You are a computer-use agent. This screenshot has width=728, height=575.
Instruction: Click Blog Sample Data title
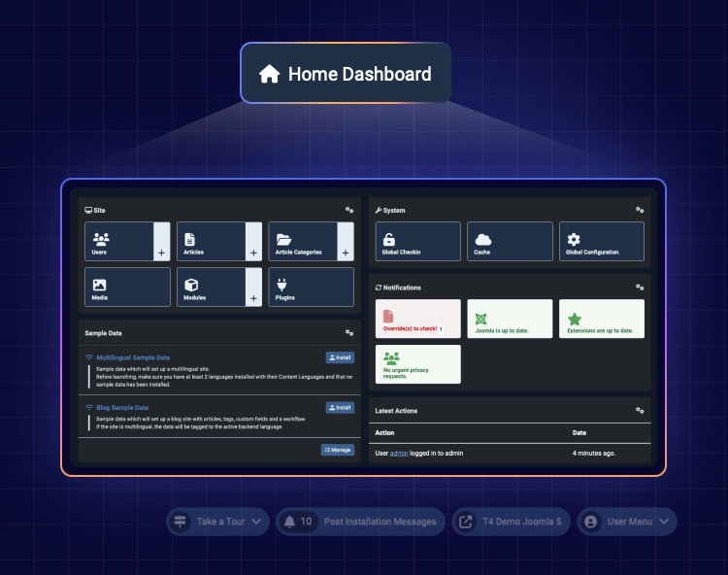pos(122,407)
